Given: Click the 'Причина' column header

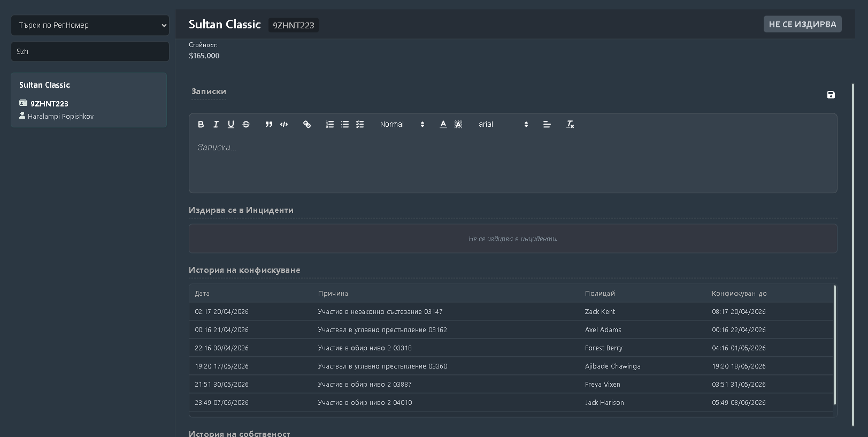Looking at the screenshot, I should tap(333, 294).
